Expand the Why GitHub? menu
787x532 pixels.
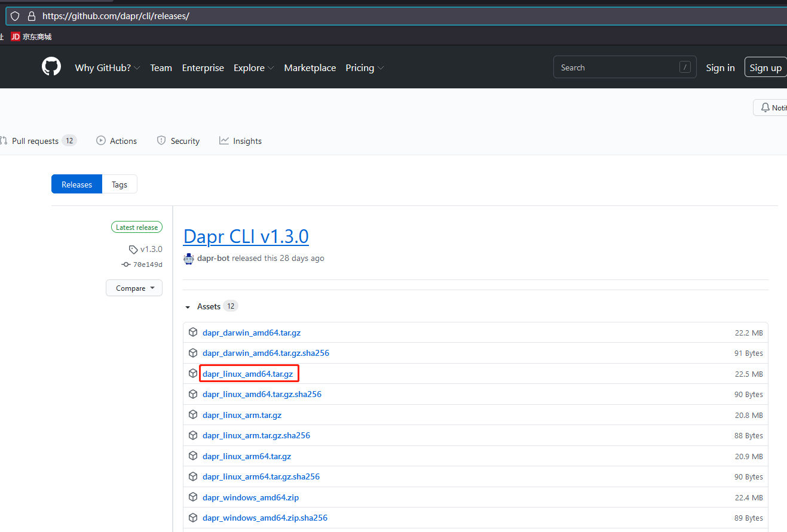point(108,68)
